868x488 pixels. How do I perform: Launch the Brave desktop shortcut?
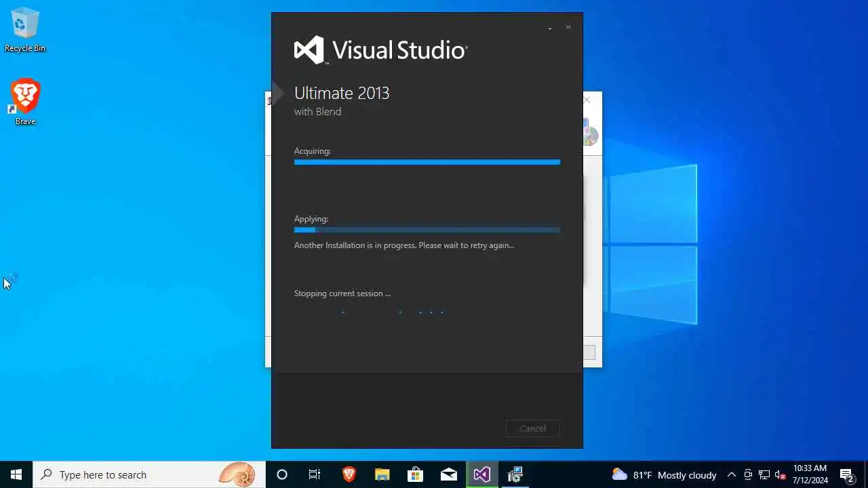click(x=25, y=102)
